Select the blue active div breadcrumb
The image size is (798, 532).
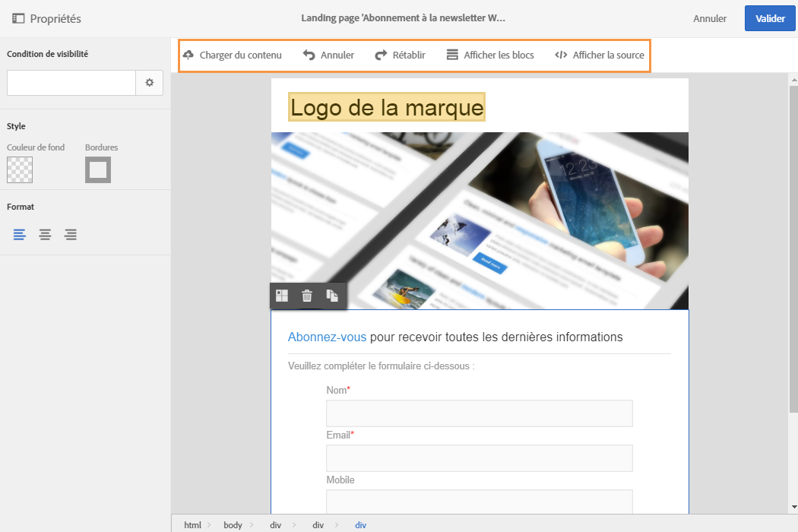[x=360, y=525]
